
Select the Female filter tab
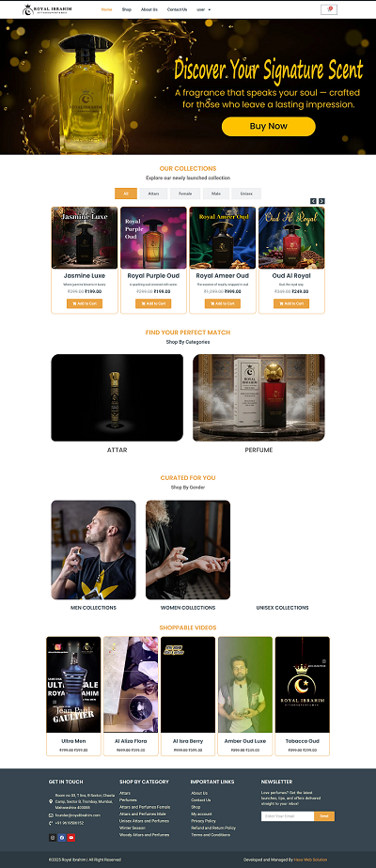(185, 194)
